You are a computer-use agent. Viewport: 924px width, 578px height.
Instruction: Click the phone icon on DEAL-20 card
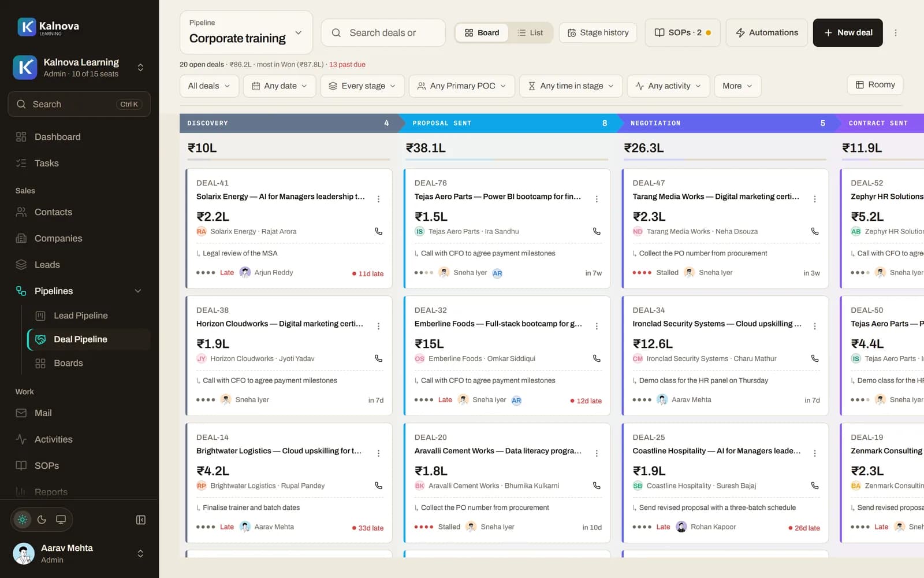[x=597, y=486]
